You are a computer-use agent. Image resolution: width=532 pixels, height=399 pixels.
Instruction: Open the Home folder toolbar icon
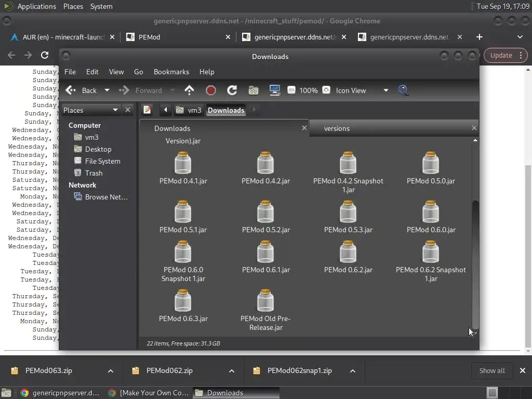[x=254, y=90]
